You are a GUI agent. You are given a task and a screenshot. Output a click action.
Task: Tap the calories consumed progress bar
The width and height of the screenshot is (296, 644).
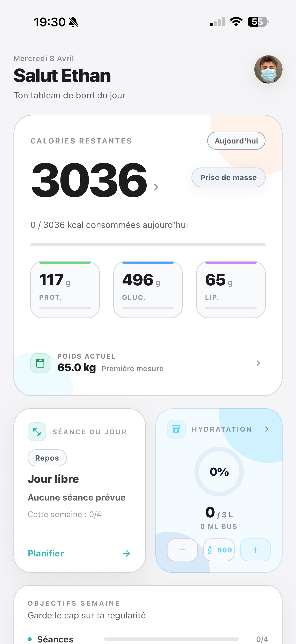pos(148,245)
